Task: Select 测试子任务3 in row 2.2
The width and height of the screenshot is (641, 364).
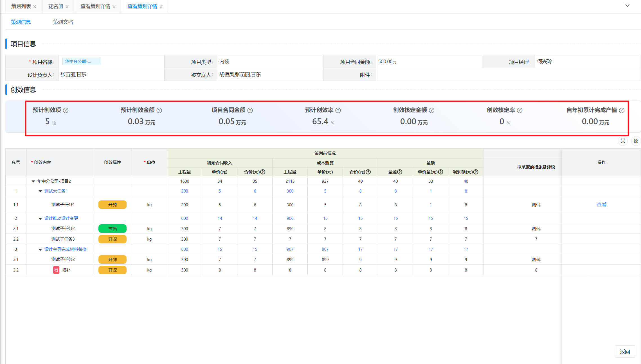Action: [63, 239]
